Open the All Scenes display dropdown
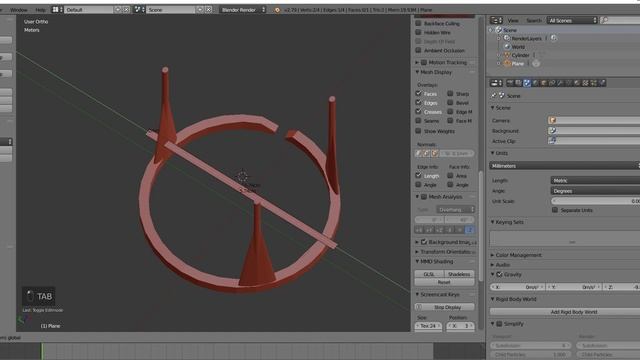 pos(572,20)
